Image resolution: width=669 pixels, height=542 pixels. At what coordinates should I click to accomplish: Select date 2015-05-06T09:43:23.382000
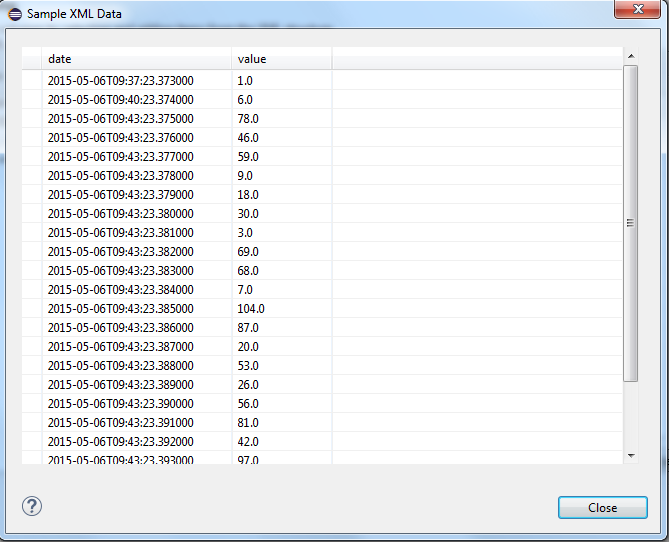point(121,252)
